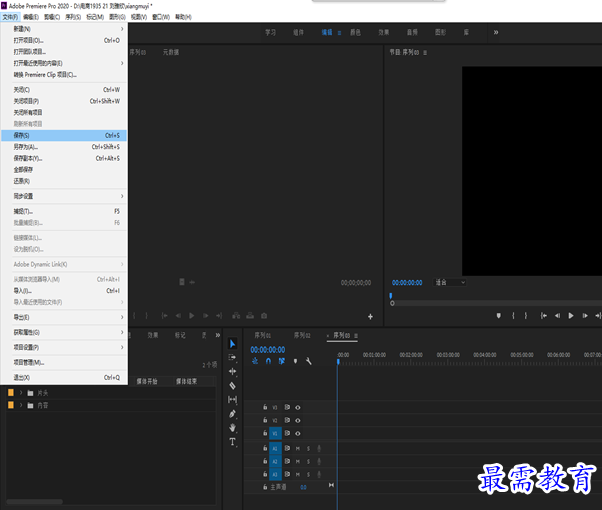Click Play in the Source monitor
The height and width of the screenshot is (510, 602).
(192, 316)
